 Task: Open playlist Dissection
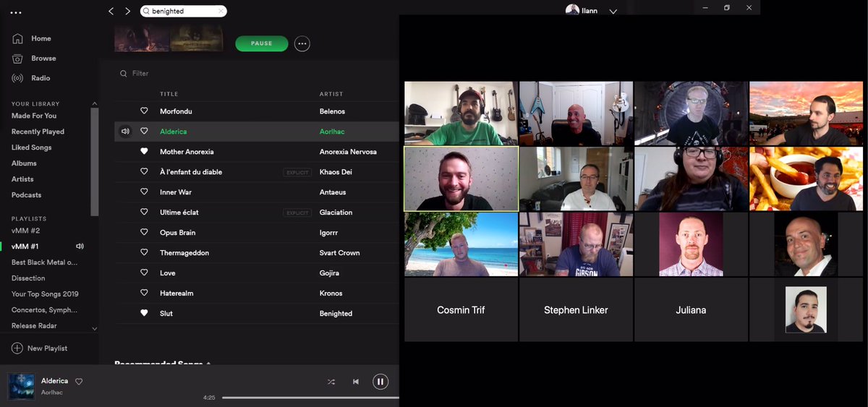(28, 278)
